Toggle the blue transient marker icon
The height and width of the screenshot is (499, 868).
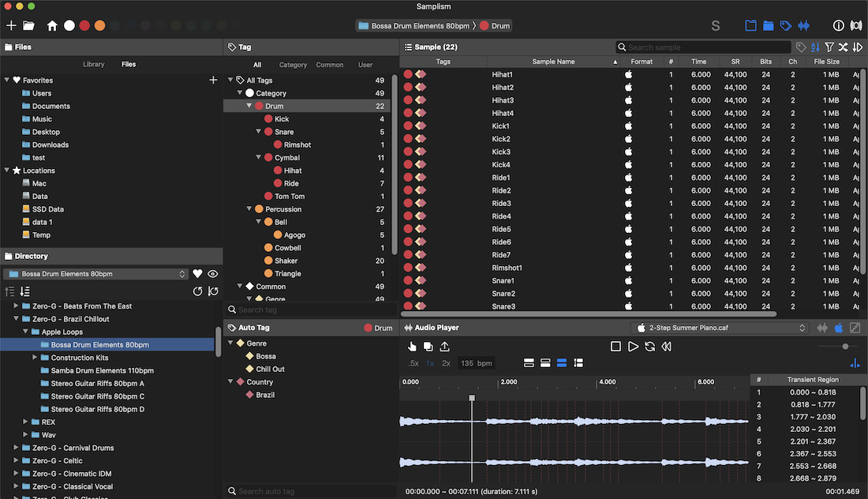click(855, 363)
